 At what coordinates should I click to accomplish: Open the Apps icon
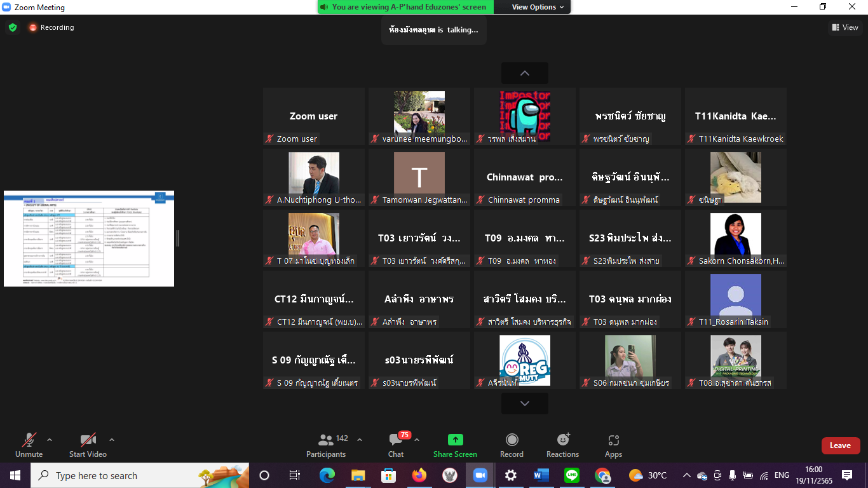click(613, 440)
